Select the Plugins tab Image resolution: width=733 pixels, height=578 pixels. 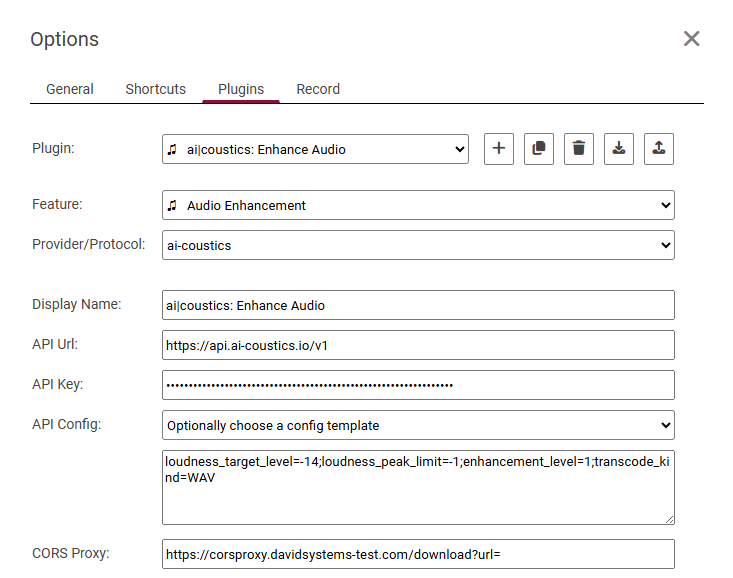(241, 89)
